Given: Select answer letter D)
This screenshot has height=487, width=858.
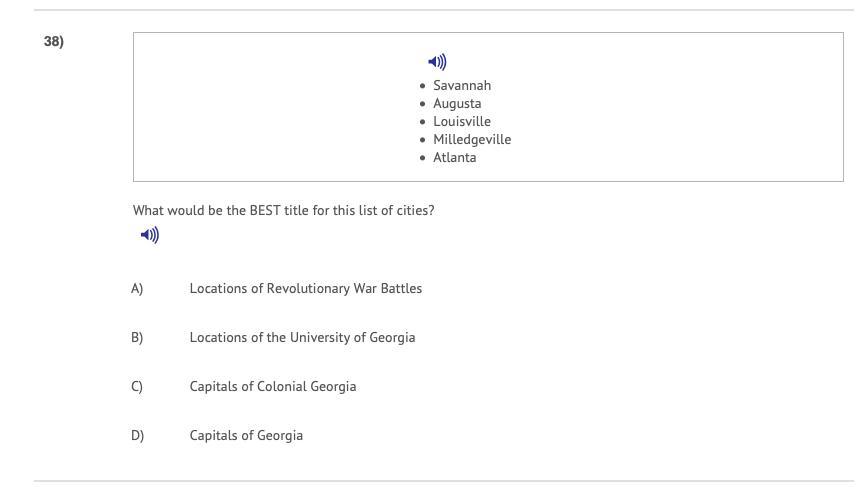Looking at the screenshot, I should [137, 436].
